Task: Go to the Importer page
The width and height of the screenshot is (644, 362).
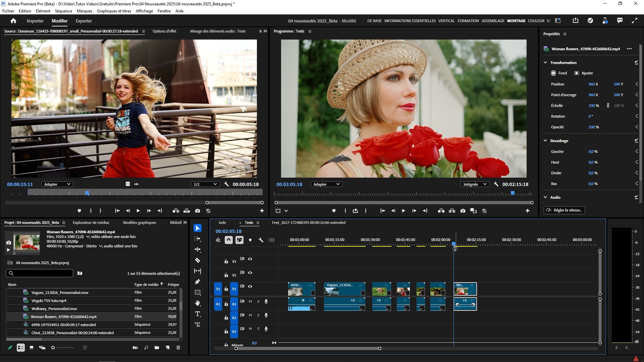Action: [x=35, y=21]
